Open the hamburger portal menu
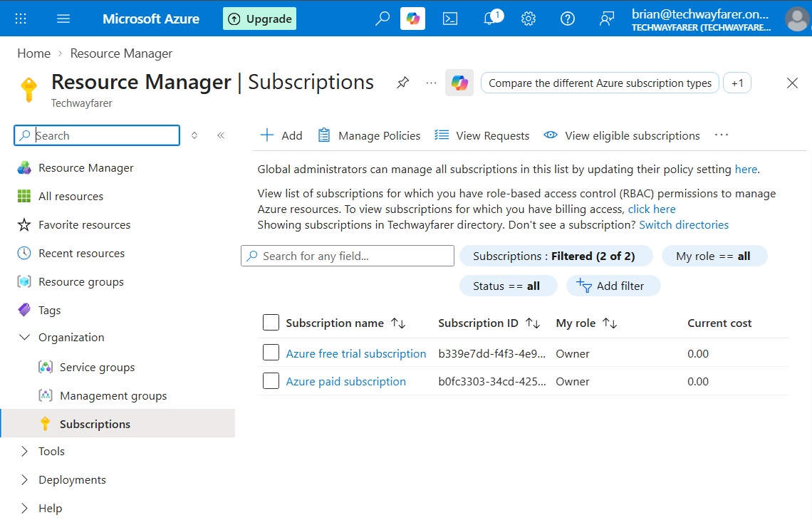Viewport: 812px width, 520px height. point(63,19)
